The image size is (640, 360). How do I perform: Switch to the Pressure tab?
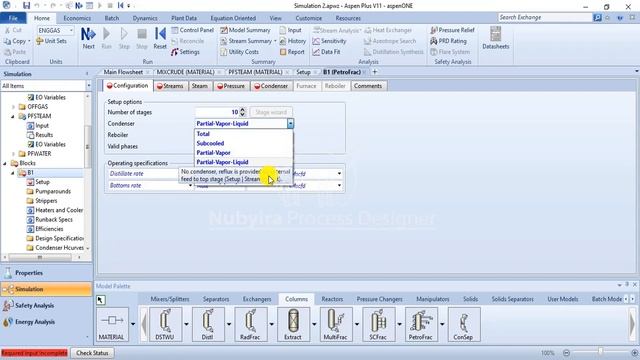(x=231, y=86)
